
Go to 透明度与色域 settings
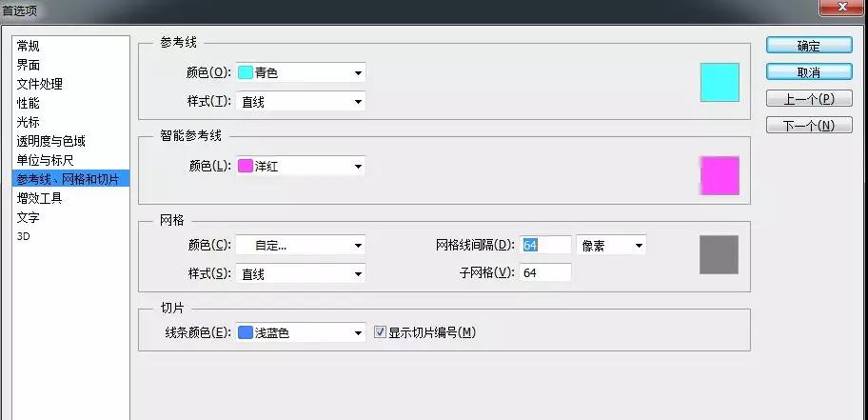(70, 141)
